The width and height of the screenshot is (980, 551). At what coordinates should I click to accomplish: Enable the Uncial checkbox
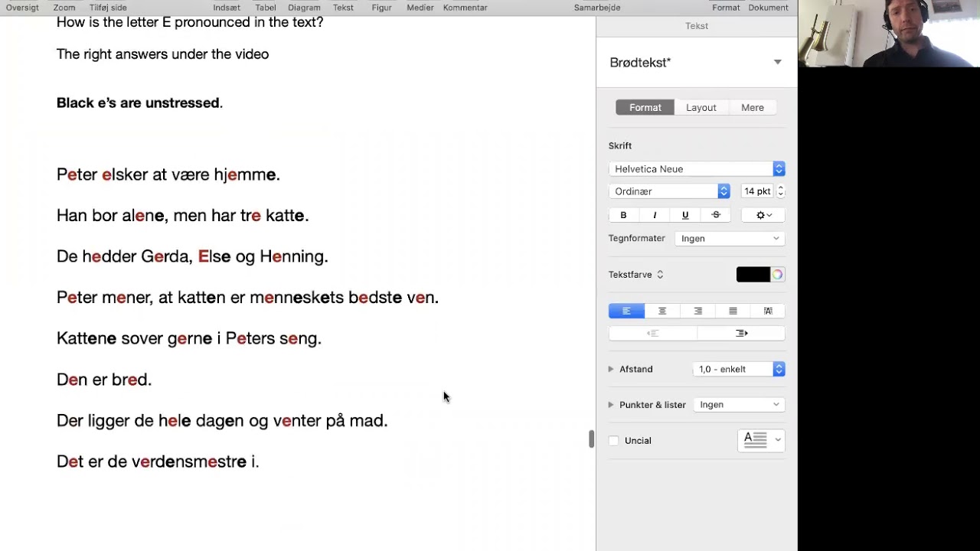click(x=613, y=441)
